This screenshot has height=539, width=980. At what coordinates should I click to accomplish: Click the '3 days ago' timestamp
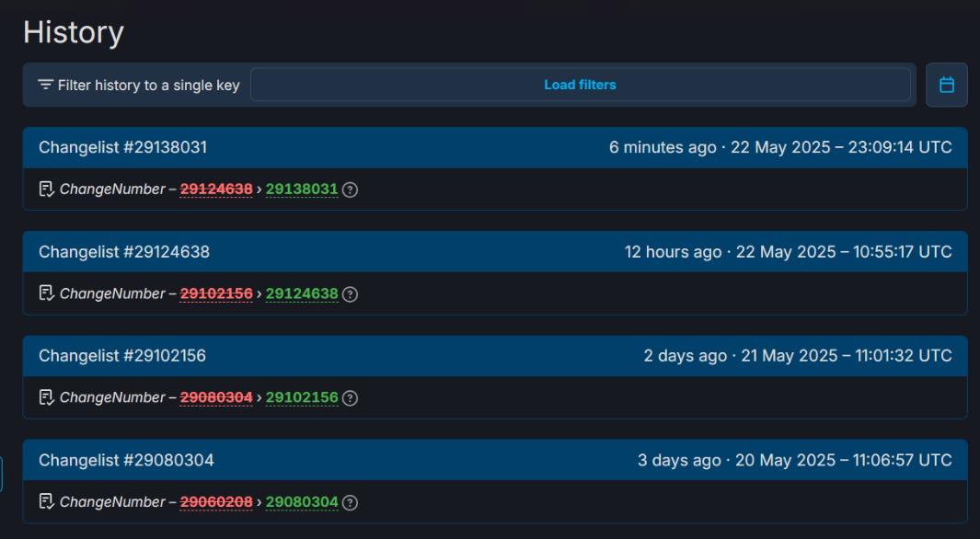679,460
